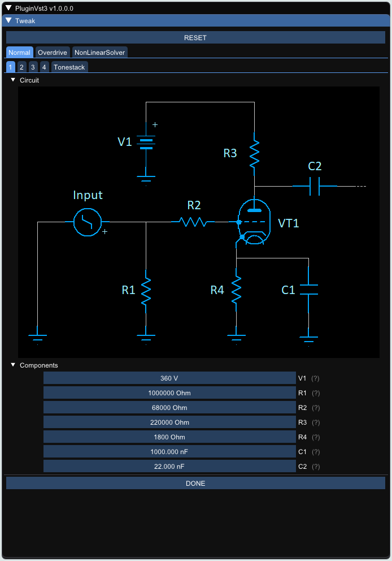The image size is (392, 561).
Task: Click the R2 resistor symbol
Action: 193,222
